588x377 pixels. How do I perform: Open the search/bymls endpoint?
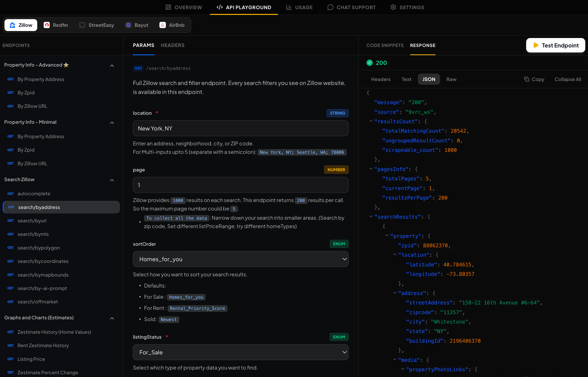click(61, 234)
